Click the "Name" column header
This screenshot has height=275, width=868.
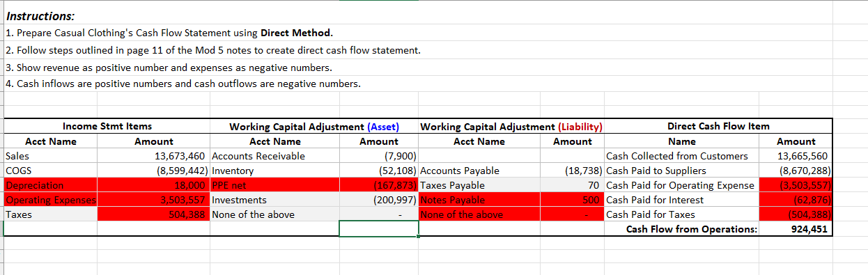[681, 141]
